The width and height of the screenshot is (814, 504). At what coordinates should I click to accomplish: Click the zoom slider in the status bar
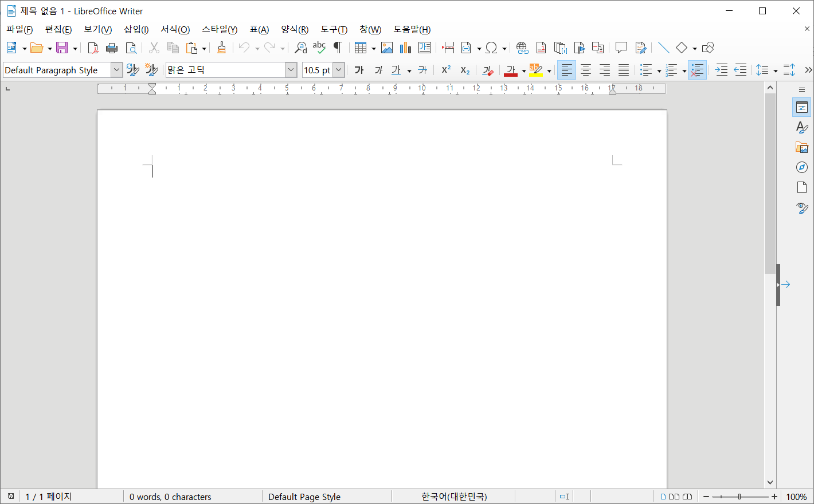(x=740, y=497)
